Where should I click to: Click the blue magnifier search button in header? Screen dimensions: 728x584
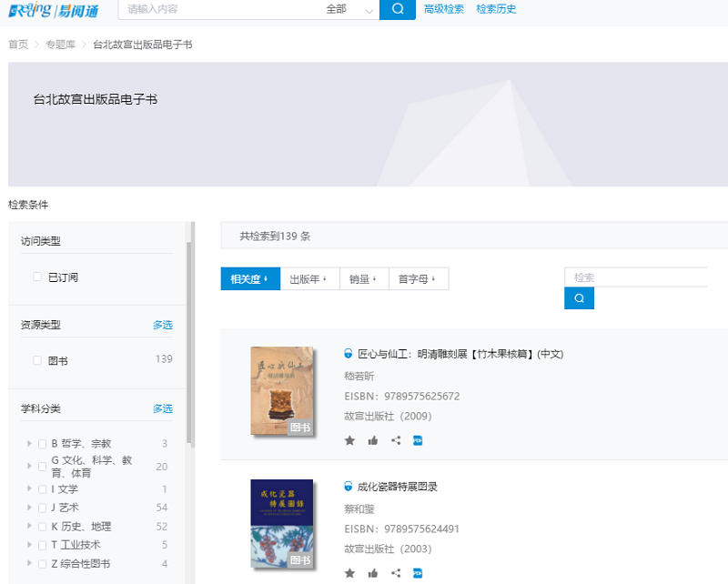pyautogui.click(x=396, y=10)
